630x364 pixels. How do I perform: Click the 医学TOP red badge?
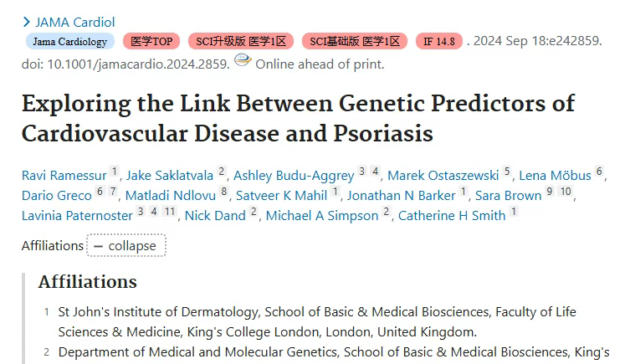pyautogui.click(x=151, y=41)
